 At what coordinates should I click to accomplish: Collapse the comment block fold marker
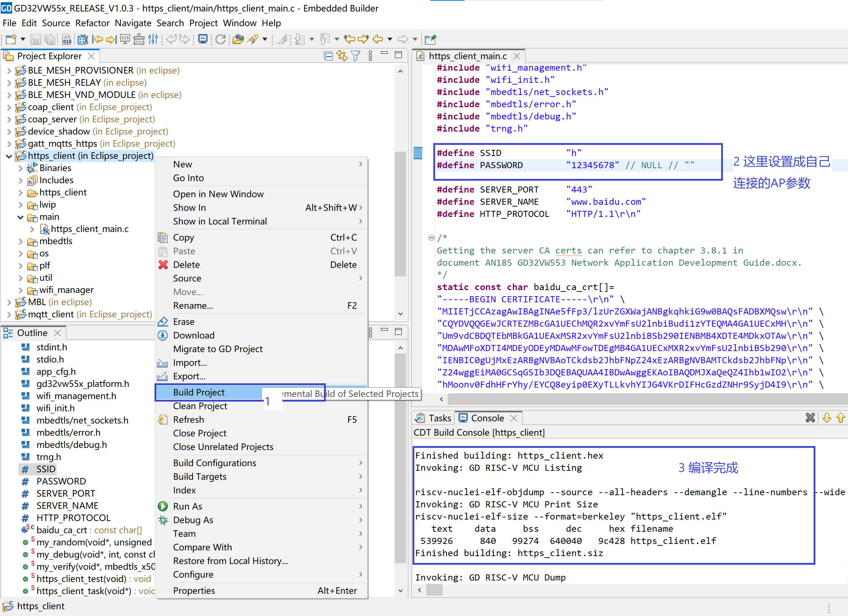431,237
